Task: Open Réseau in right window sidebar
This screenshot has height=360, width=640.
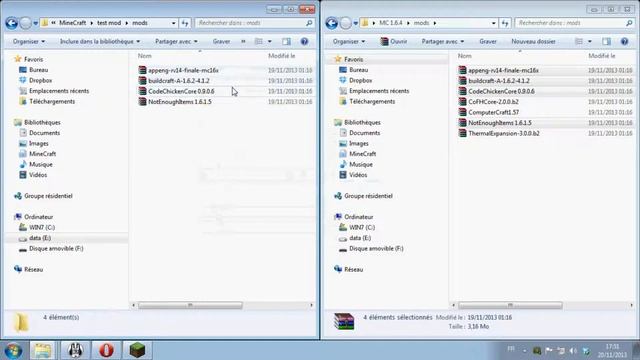Action: coord(353,269)
